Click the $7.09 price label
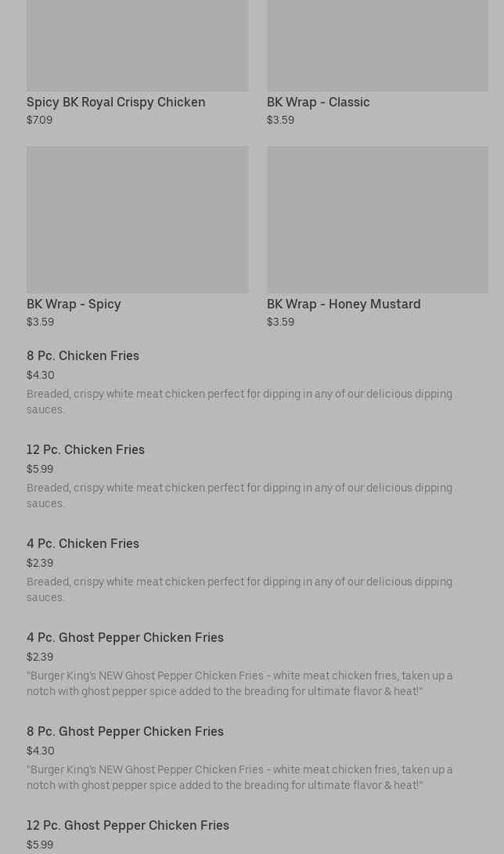Screen dimensions: 504x854 [39, 120]
